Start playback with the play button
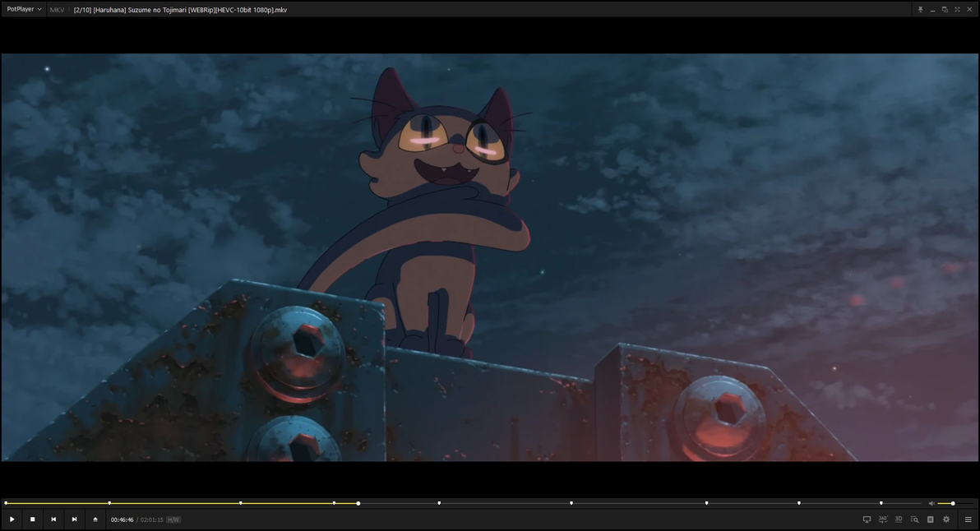980x531 pixels. [12, 519]
